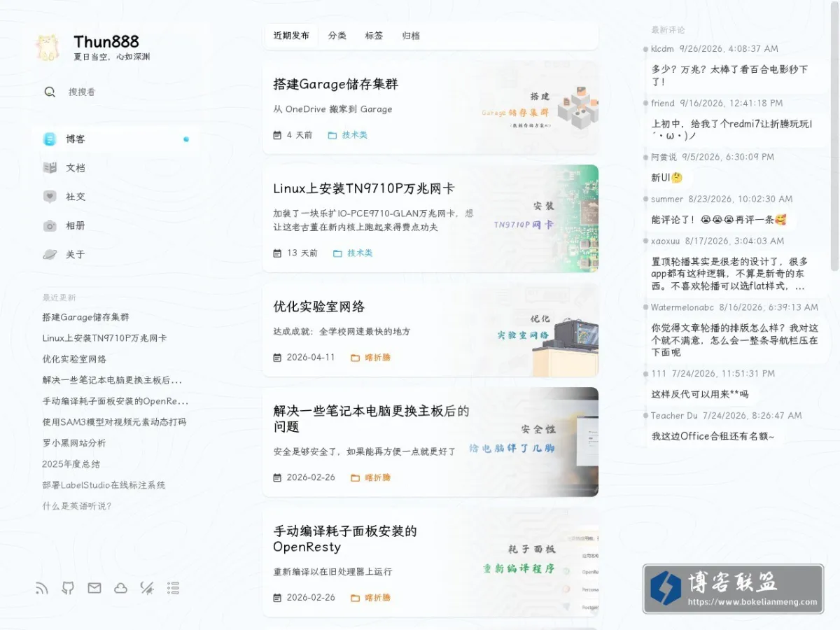The image size is (840, 630).
Task: Open the list menu icon in sidebar footer
Action: (174, 588)
